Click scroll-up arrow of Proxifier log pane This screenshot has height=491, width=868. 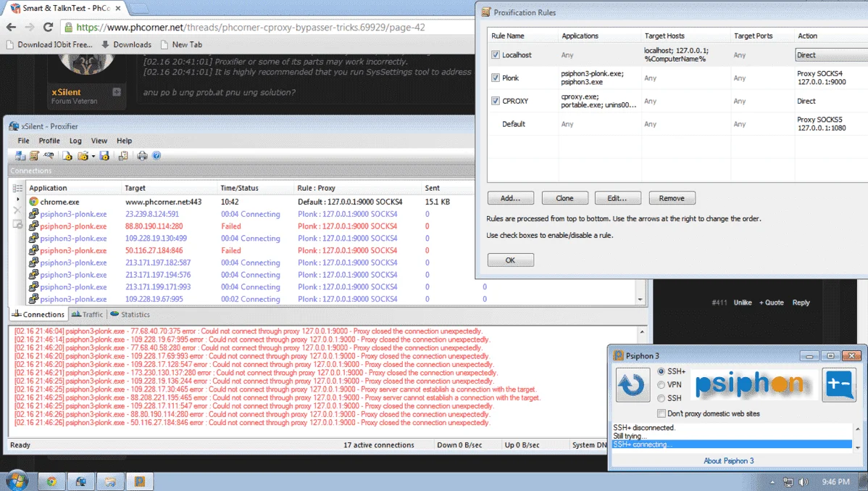click(x=642, y=332)
